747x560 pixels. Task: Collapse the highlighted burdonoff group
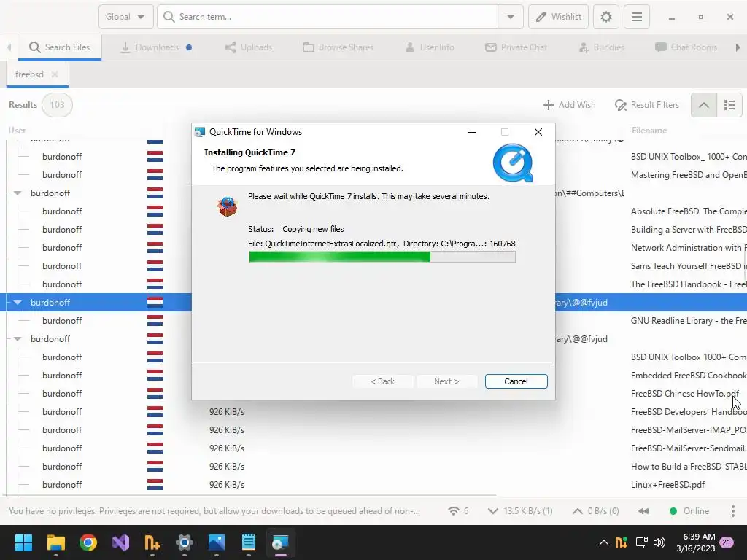[18, 303]
